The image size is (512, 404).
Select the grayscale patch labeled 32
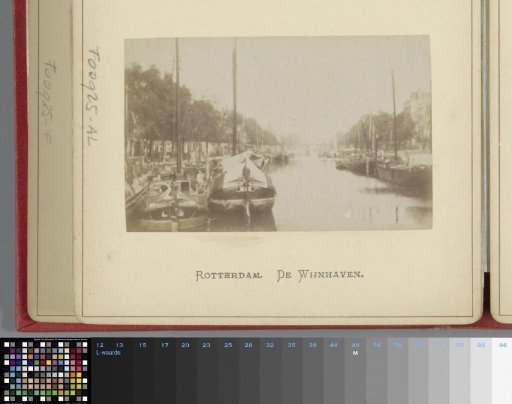coord(270,371)
